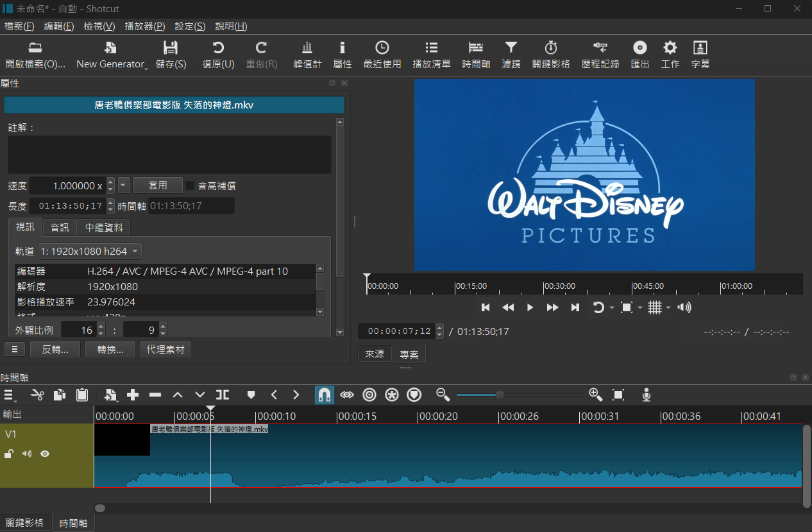812x532 pixels.
Task: Open the 檔案(F) menu
Action: point(19,26)
